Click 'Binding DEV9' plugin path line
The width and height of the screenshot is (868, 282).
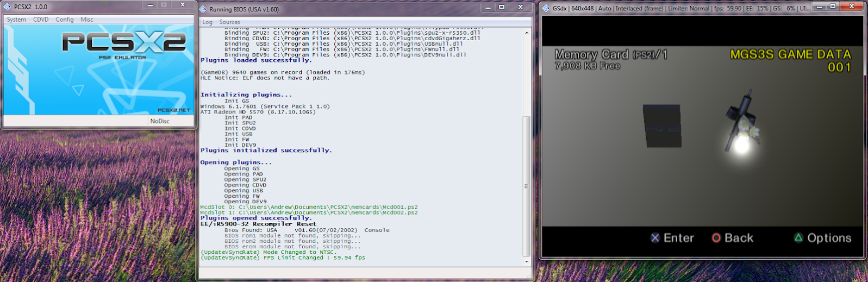pyautogui.click(x=345, y=55)
